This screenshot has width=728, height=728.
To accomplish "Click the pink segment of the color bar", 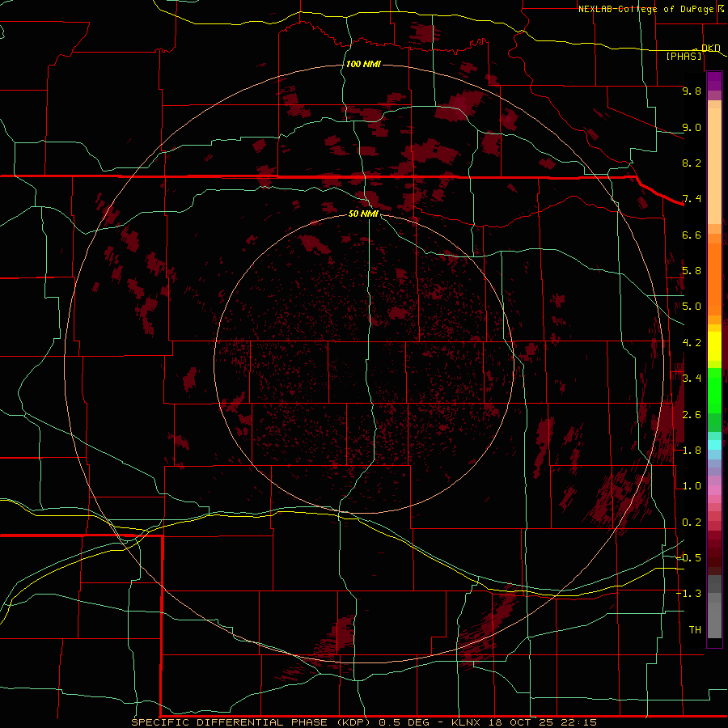I will tap(714, 490).
